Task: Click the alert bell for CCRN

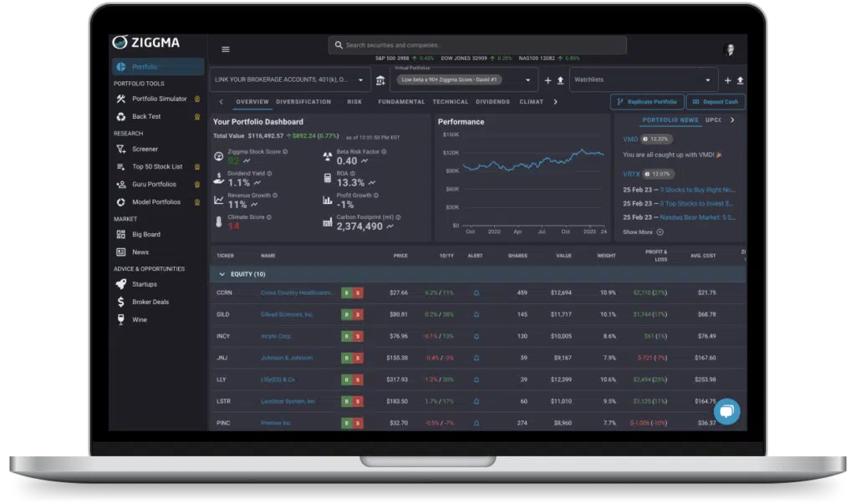Action: tap(476, 293)
